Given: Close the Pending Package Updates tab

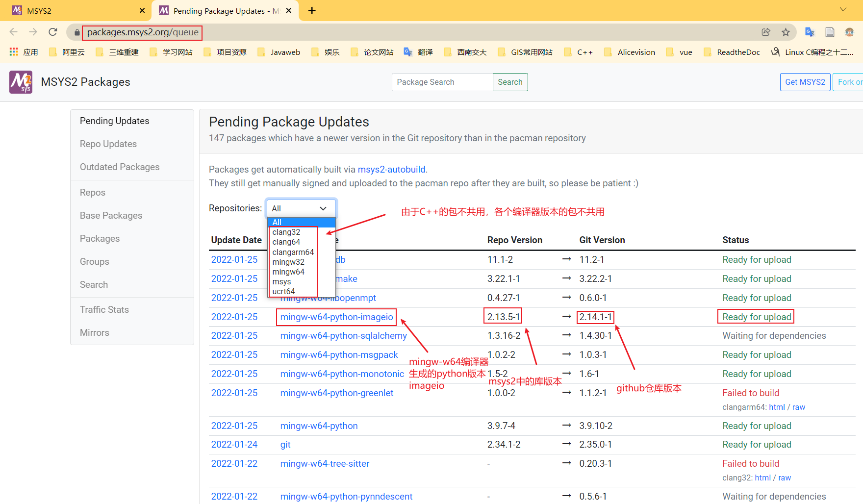Looking at the screenshot, I should (x=289, y=10).
